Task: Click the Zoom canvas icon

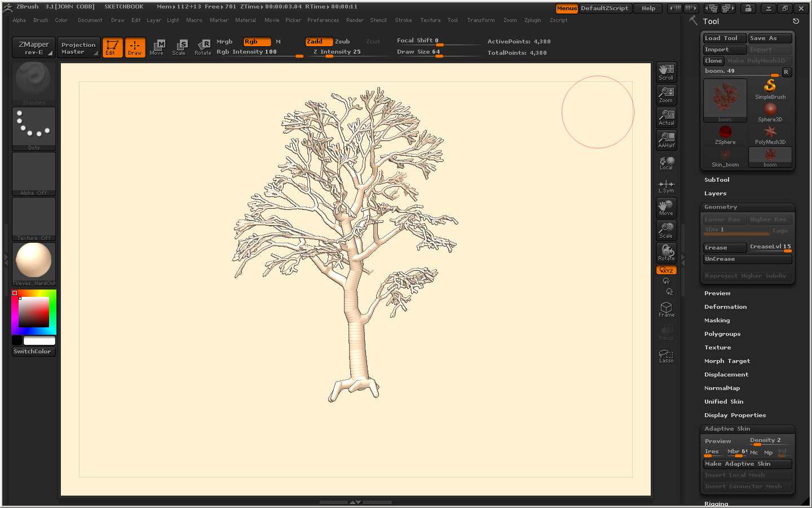Action: coord(666,95)
